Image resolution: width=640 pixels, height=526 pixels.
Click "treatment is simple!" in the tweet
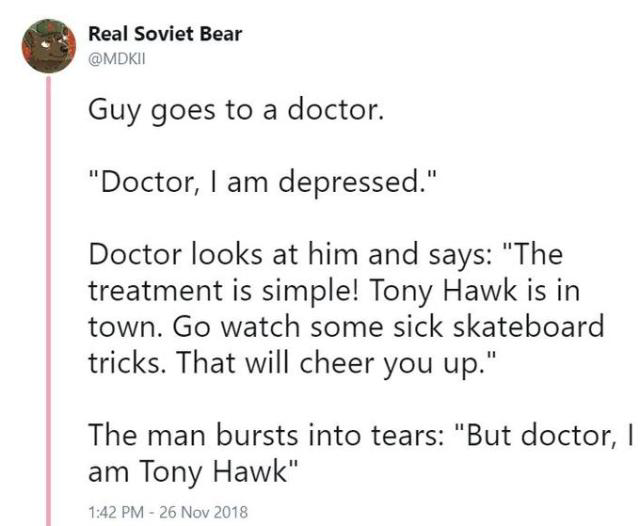(x=223, y=291)
